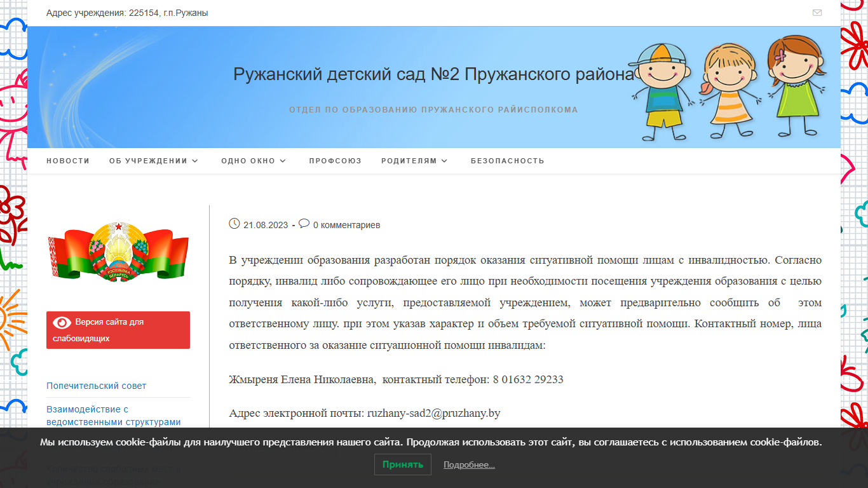This screenshot has width=868, height=488.
Task: Click the email envelope icon in the top bar
Action: coord(817,13)
